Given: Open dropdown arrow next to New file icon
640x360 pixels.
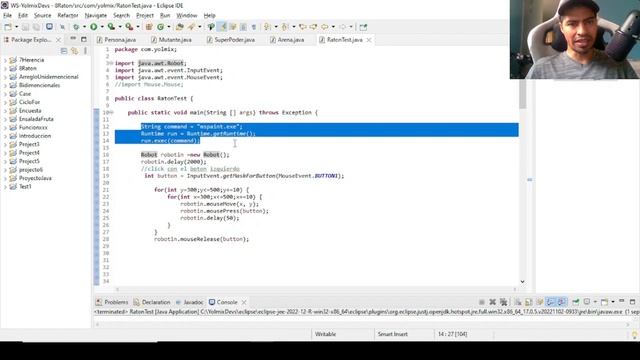Looking at the screenshot, I should click(x=16, y=27).
